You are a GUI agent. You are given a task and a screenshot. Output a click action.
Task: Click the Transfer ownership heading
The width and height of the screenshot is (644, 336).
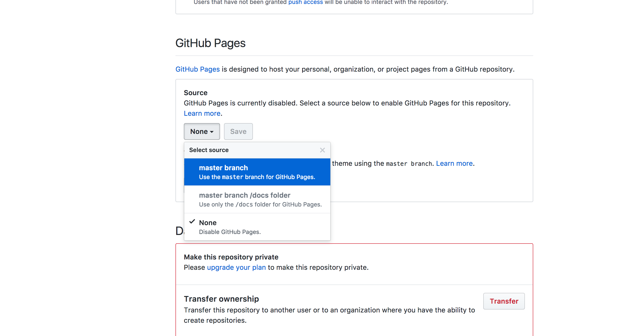coord(221,299)
